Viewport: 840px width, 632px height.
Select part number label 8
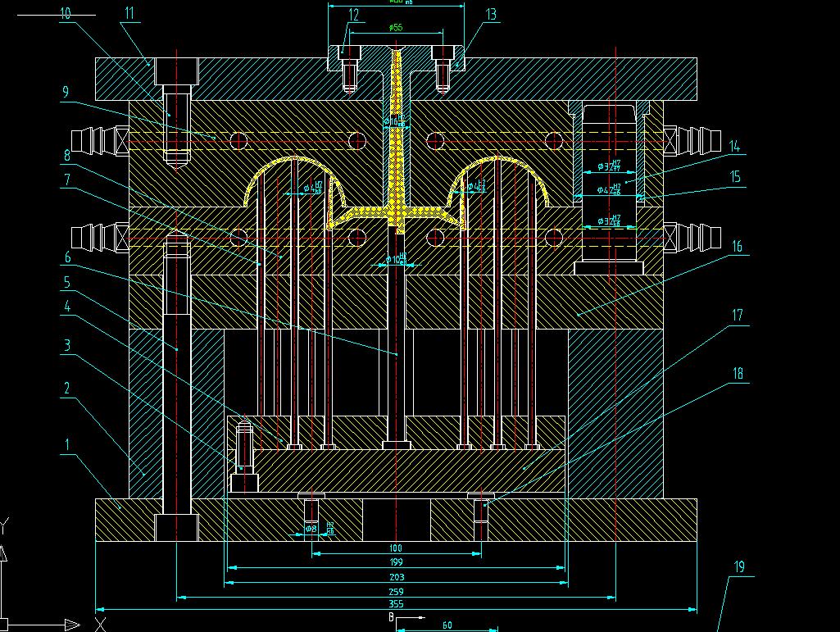click(x=67, y=156)
